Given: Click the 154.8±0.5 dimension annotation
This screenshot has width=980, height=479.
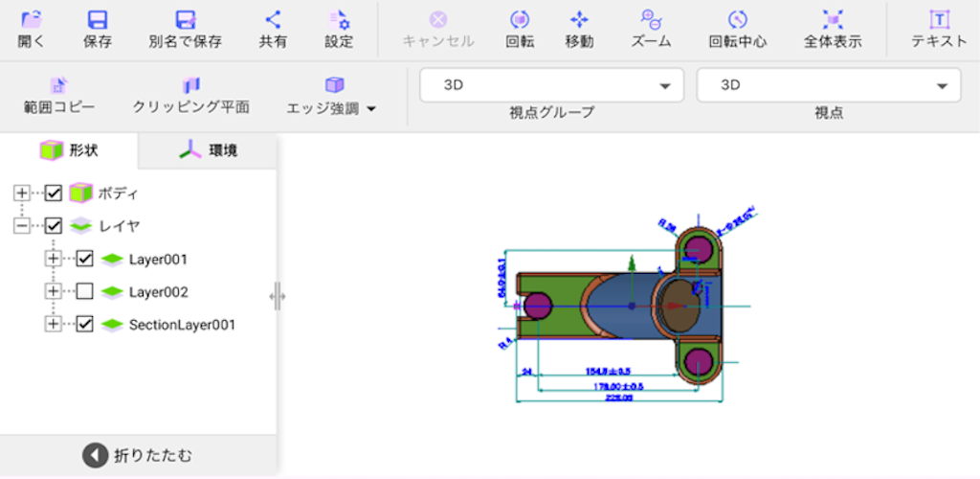Looking at the screenshot, I should [608, 372].
